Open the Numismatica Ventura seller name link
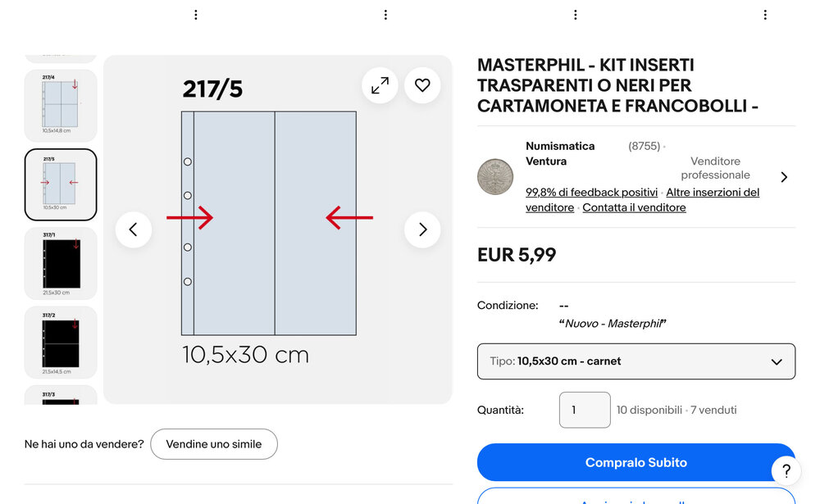The image size is (820, 504). point(560,153)
